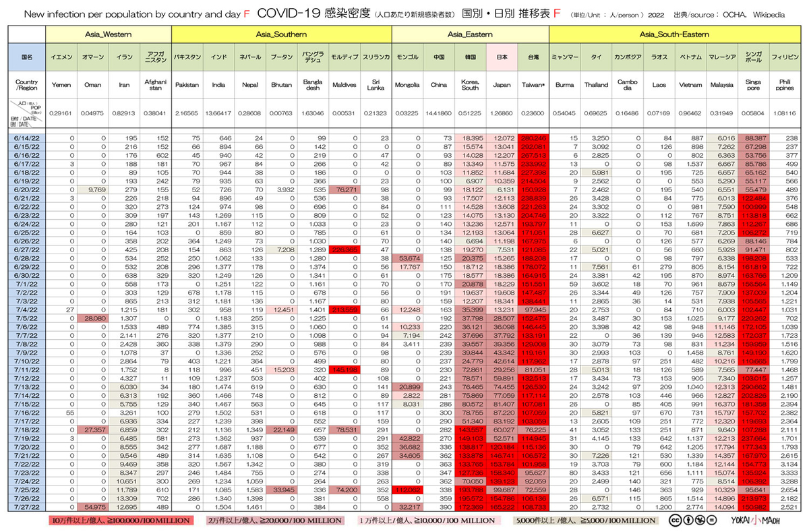Click the Afghanistan country header cell

pyautogui.click(x=156, y=86)
